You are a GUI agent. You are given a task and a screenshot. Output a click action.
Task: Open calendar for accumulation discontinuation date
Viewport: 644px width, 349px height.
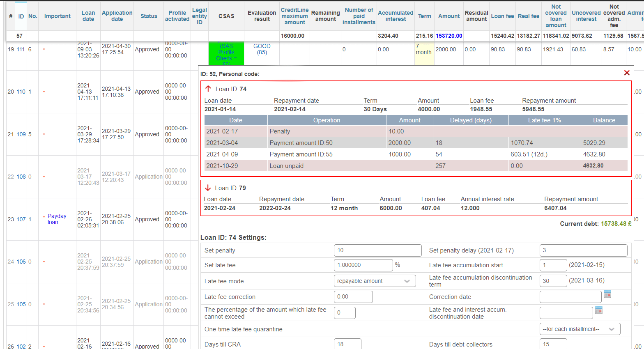(x=599, y=310)
